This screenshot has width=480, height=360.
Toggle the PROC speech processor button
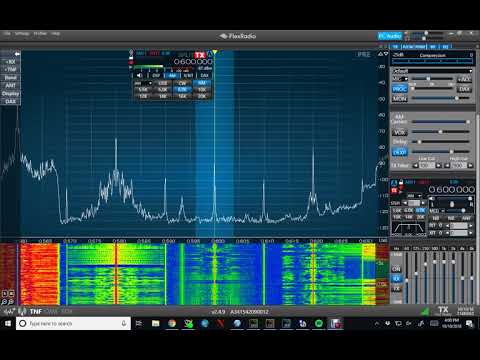click(399, 89)
